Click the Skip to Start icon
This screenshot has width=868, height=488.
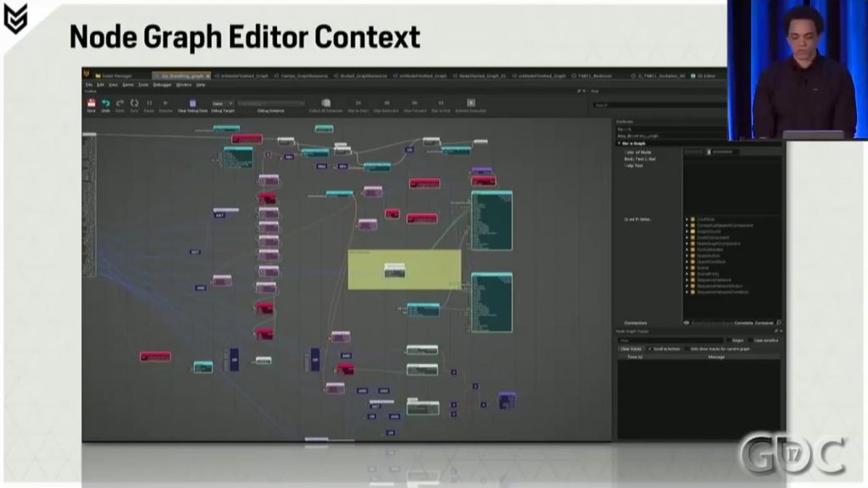[x=359, y=103]
